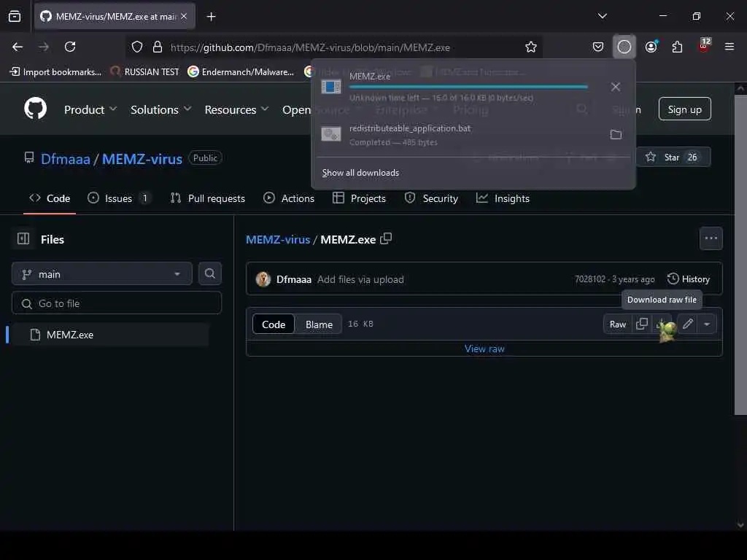
Task: Open the Code repository tab
Action: pyautogui.click(x=50, y=198)
